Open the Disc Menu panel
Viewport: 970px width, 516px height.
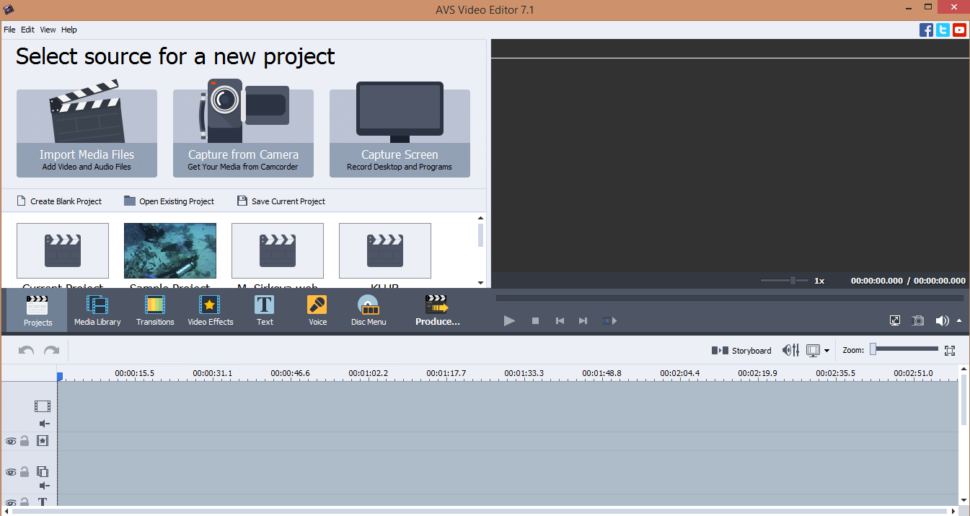tap(369, 311)
